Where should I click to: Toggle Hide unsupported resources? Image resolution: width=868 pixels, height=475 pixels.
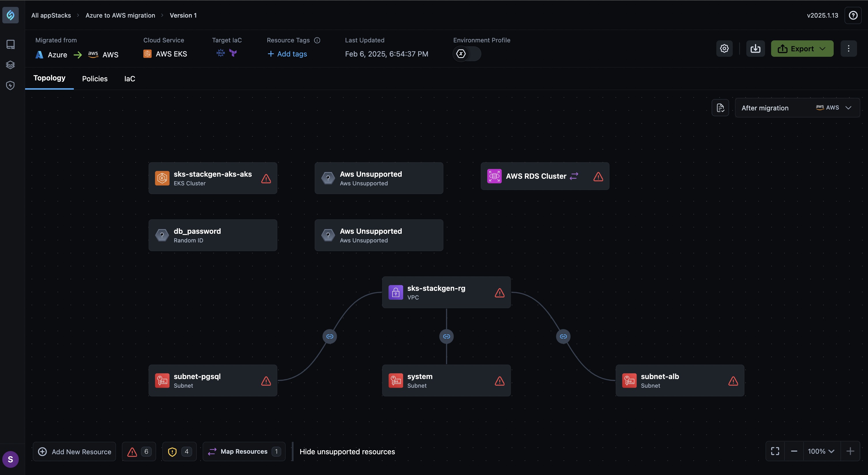point(347,451)
